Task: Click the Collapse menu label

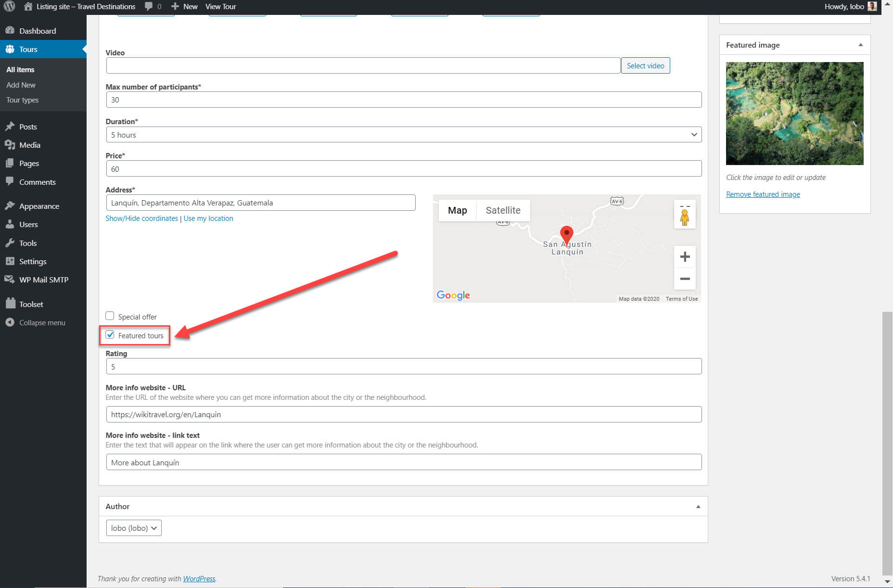Action: (x=42, y=322)
